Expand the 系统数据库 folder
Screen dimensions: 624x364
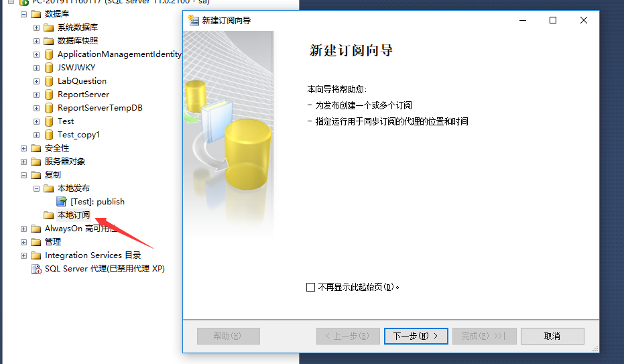pos(37,28)
